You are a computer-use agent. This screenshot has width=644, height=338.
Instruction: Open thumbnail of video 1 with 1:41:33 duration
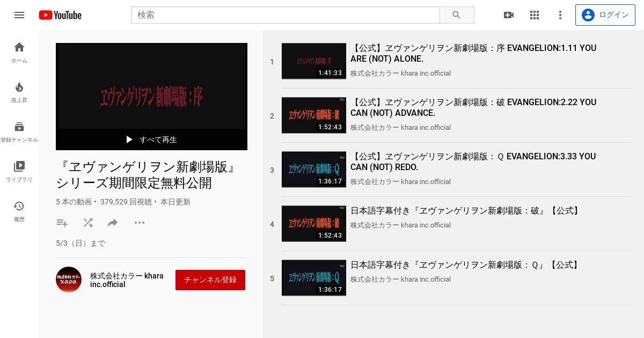pyautogui.click(x=314, y=61)
